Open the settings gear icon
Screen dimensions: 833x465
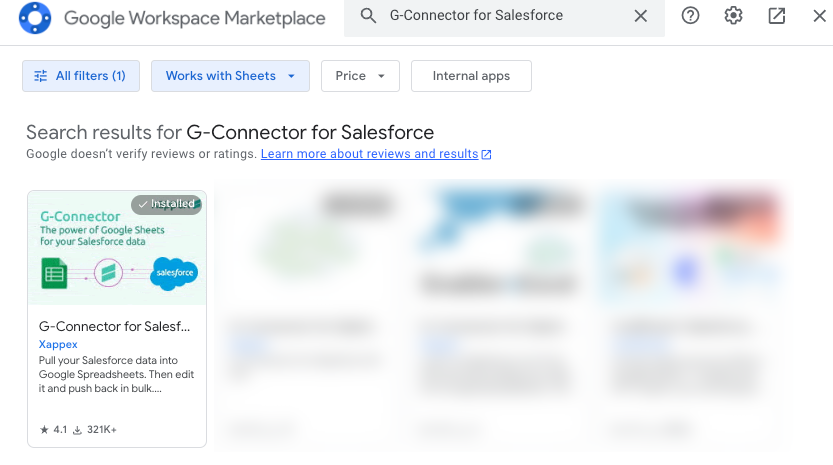pos(733,16)
